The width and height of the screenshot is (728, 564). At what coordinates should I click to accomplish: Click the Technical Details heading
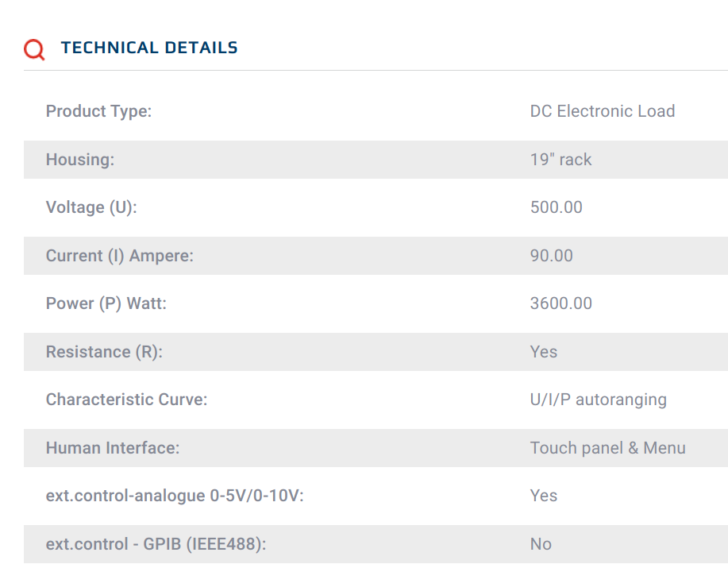pos(149,48)
